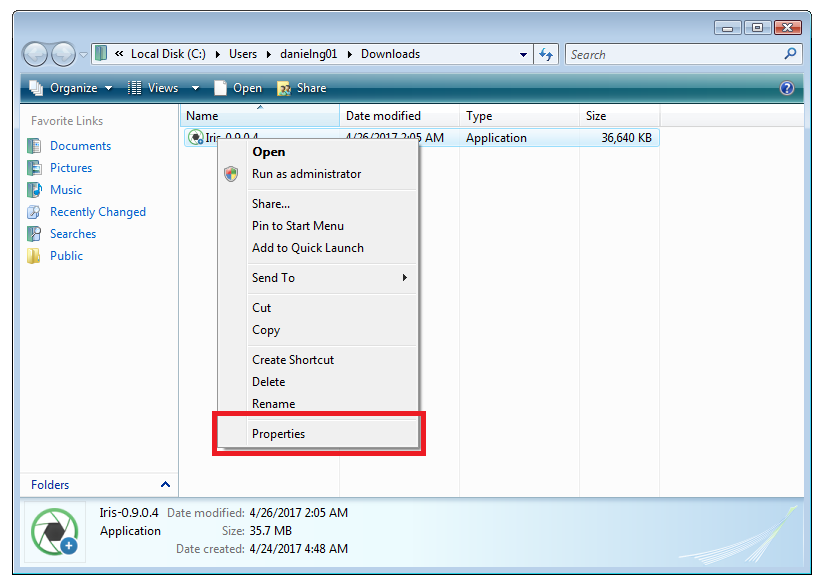Expand arrow after danielng01 in path
The width and height of the screenshot is (823, 586).
tap(350, 54)
